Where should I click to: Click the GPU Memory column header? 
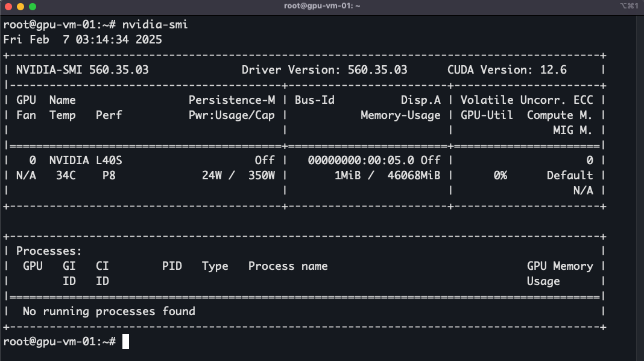pyautogui.click(x=560, y=266)
